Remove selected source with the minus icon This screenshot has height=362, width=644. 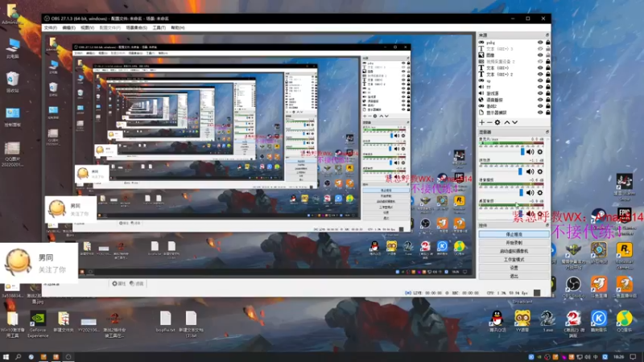coord(489,122)
